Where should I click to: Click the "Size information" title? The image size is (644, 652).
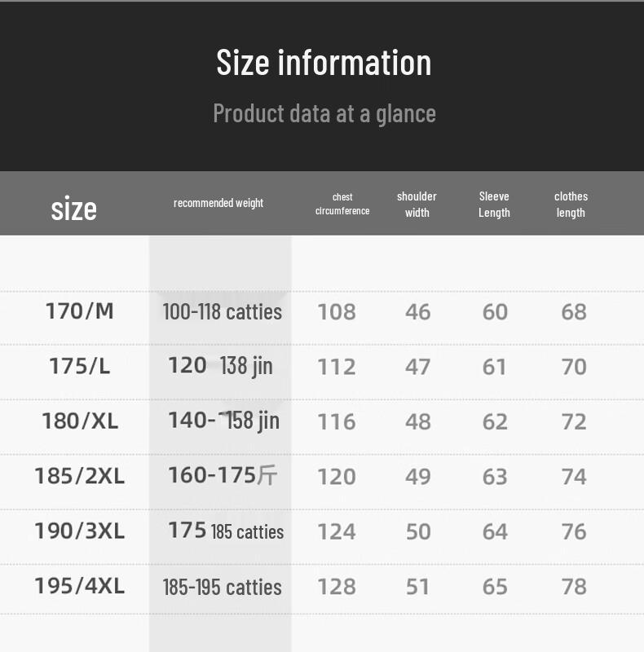[x=324, y=63]
